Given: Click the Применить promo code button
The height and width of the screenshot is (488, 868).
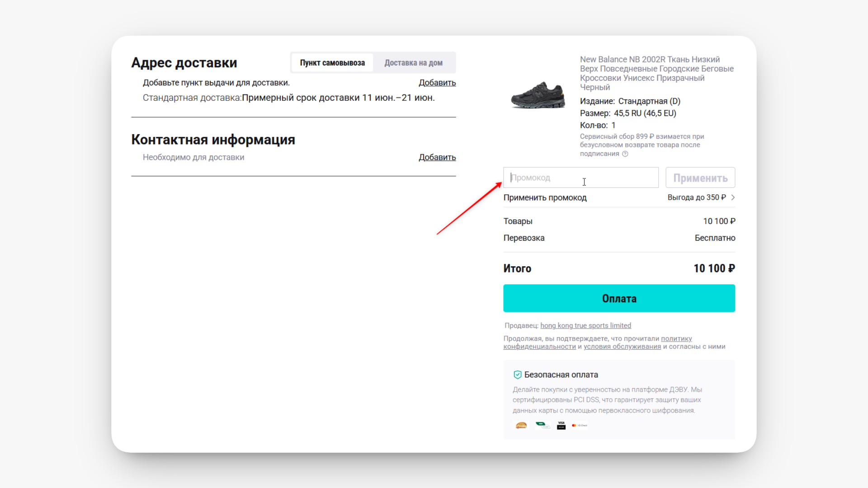Looking at the screenshot, I should 700,178.
